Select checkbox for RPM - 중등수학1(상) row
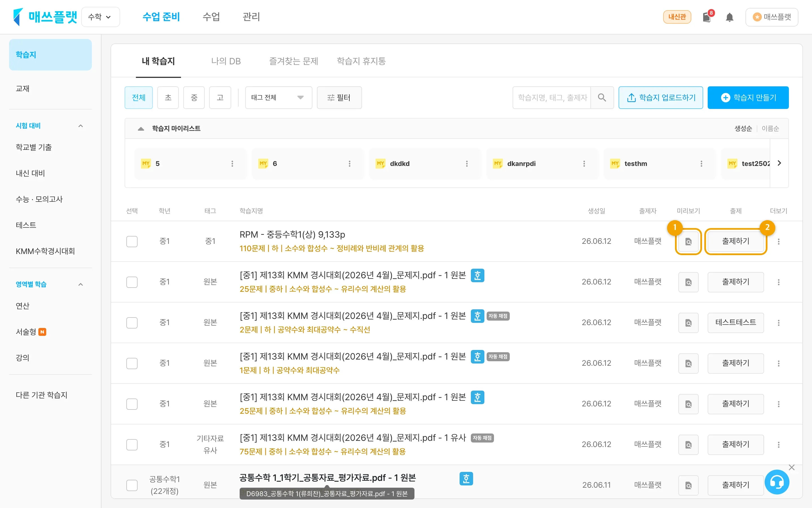812x508 pixels. pyautogui.click(x=132, y=241)
